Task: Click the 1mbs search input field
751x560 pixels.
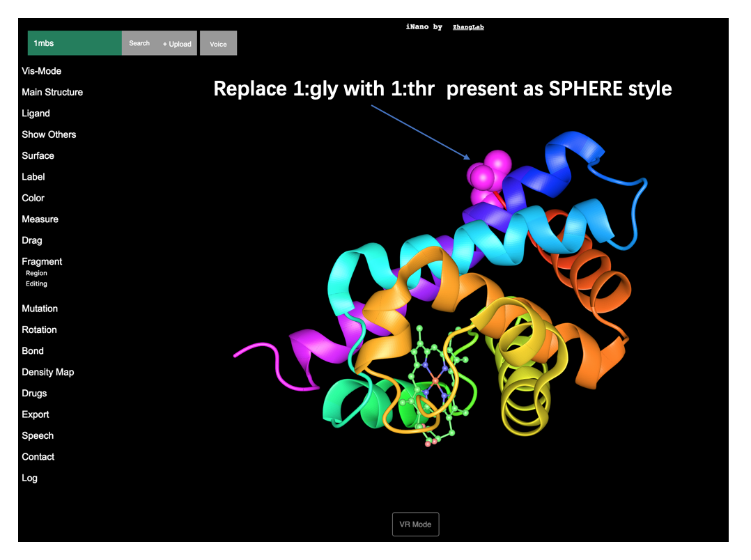Action: click(x=75, y=43)
